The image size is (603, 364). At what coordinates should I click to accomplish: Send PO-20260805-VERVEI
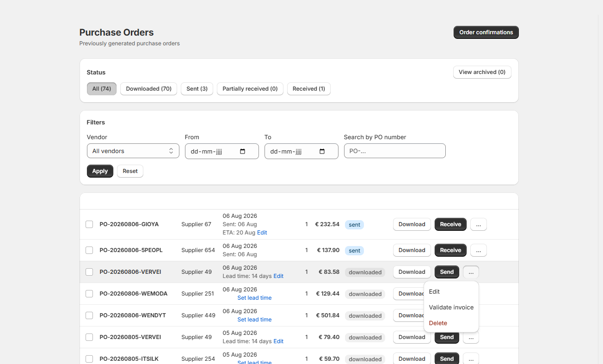click(x=447, y=338)
